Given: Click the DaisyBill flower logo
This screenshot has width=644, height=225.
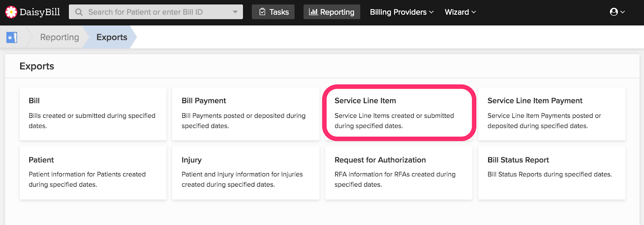Looking at the screenshot, I should (11, 12).
